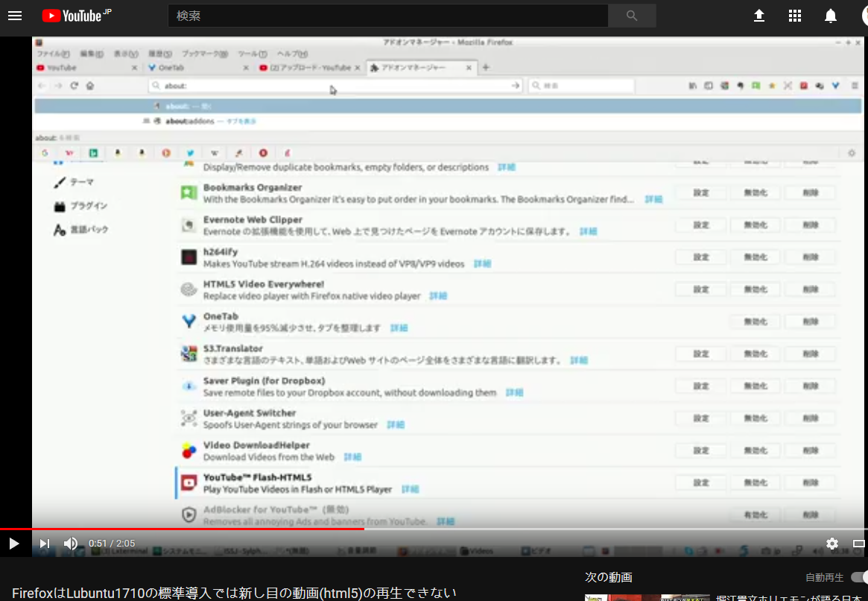Open the YouTube hamburger guide menu
868x601 pixels.
point(15,16)
